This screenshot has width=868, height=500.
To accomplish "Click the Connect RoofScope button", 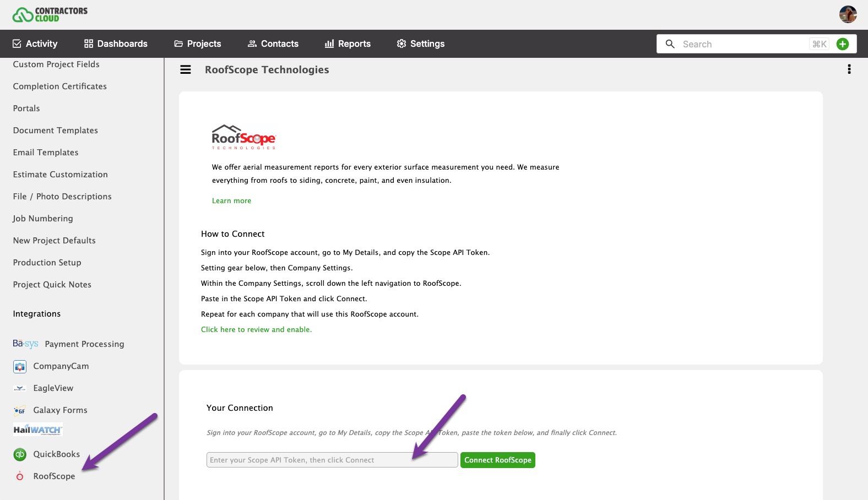I will pyautogui.click(x=498, y=460).
